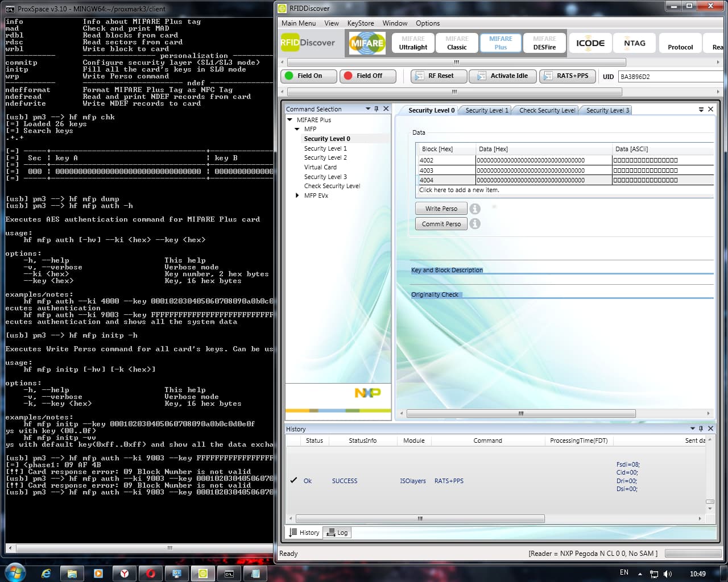Expand the Key and Block Description section
The height and width of the screenshot is (582, 728).
(447, 270)
